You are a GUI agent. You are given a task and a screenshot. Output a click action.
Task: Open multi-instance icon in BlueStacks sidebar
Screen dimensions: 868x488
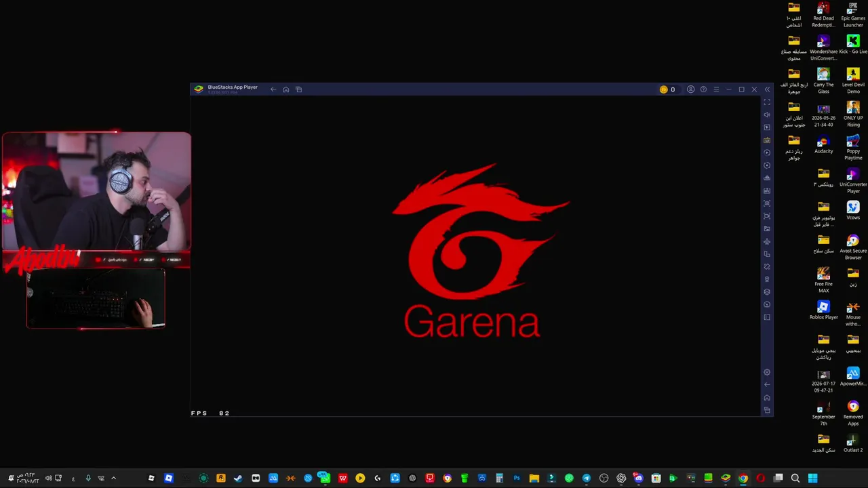coord(767,254)
